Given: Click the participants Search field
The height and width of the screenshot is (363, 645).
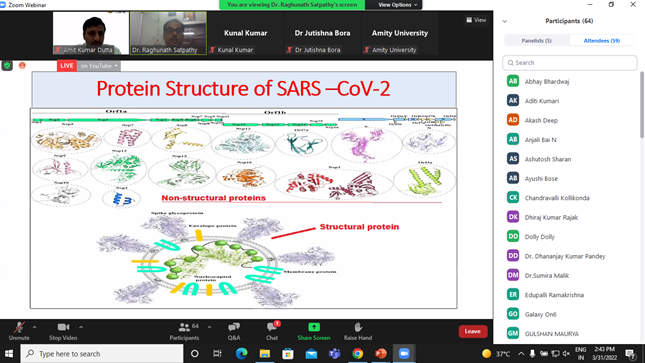Looking at the screenshot, I should (x=570, y=63).
